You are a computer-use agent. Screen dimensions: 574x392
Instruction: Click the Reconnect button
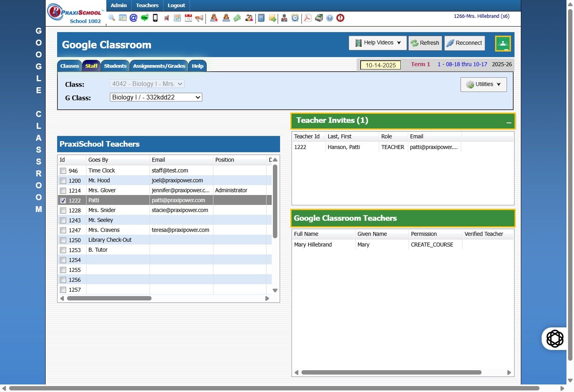click(465, 43)
